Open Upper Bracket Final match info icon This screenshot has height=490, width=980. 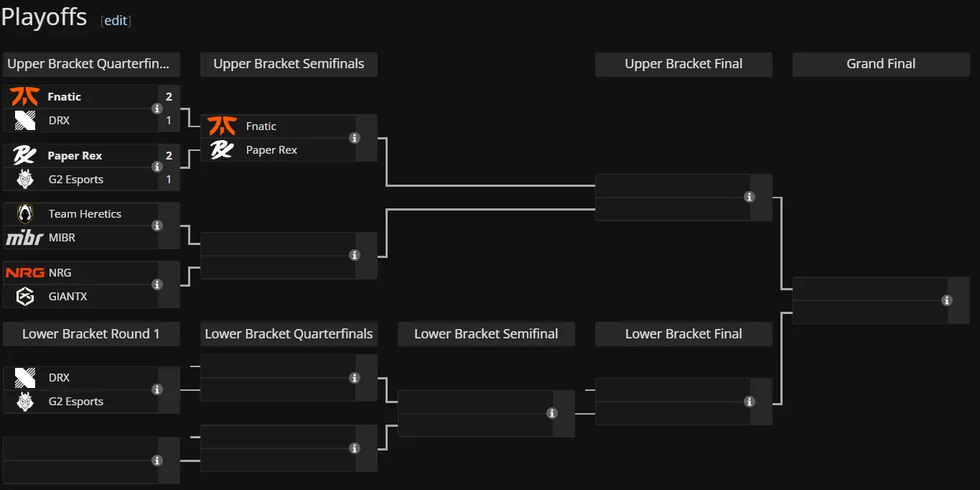pos(750,197)
